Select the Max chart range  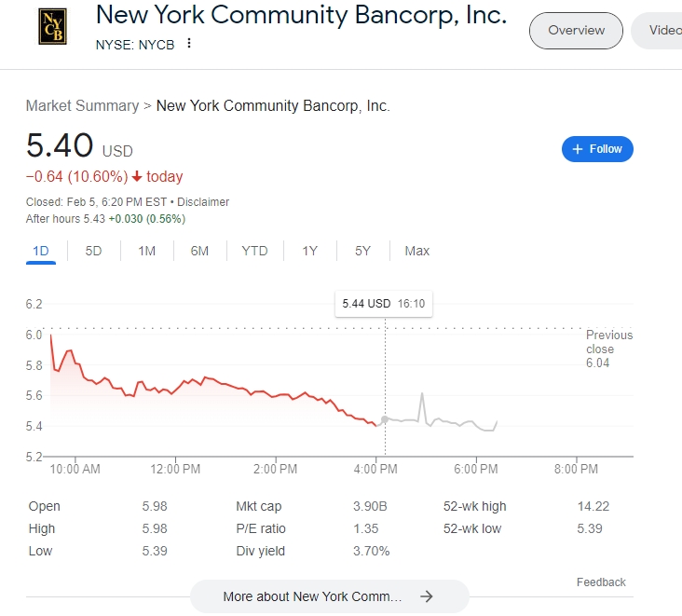click(x=416, y=251)
